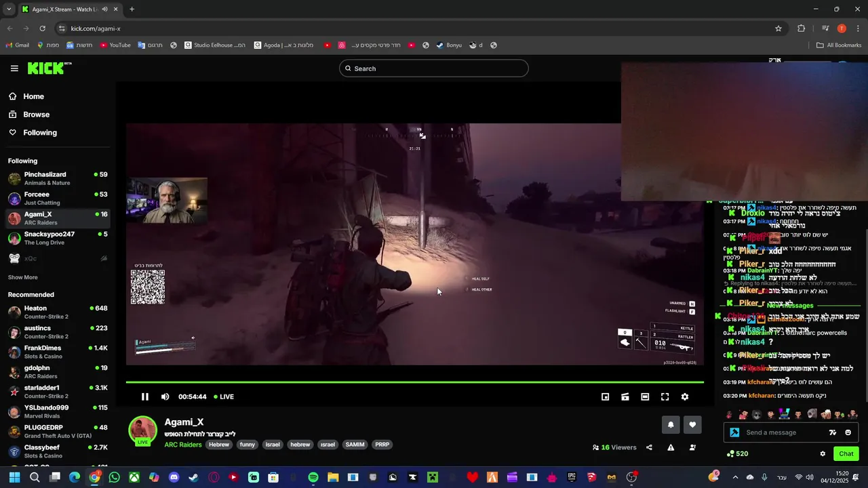This screenshot has width=868, height=488.
Task: Reload the page in Chrome
Action: (42, 28)
